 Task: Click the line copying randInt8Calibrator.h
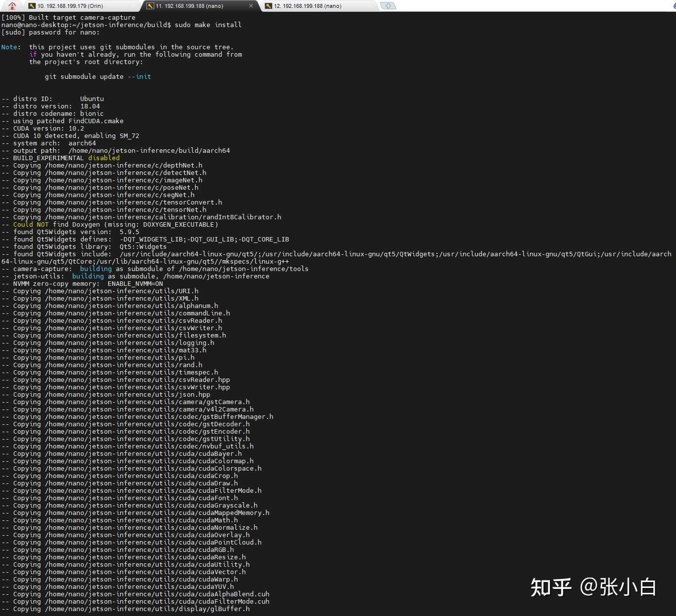coord(141,217)
